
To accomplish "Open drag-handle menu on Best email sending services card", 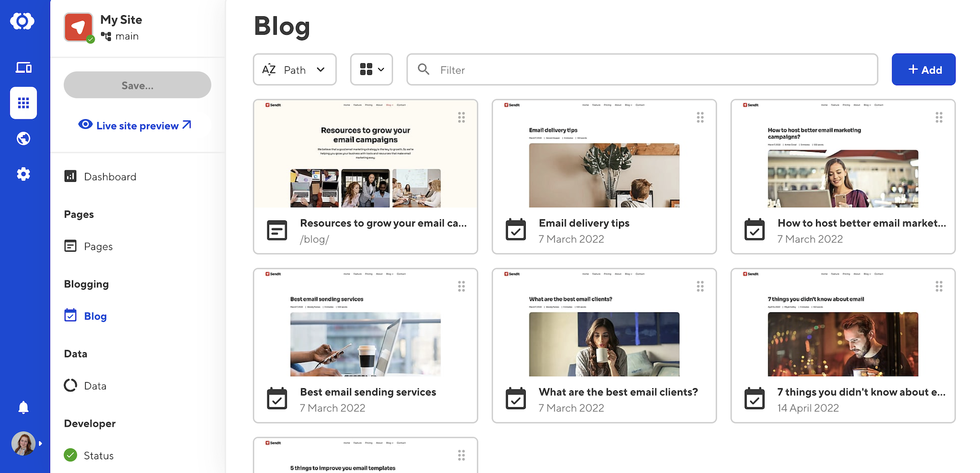I will [x=461, y=286].
